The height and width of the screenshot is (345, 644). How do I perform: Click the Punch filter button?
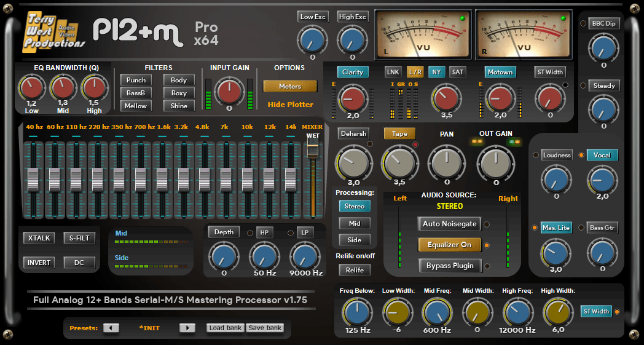pos(136,80)
